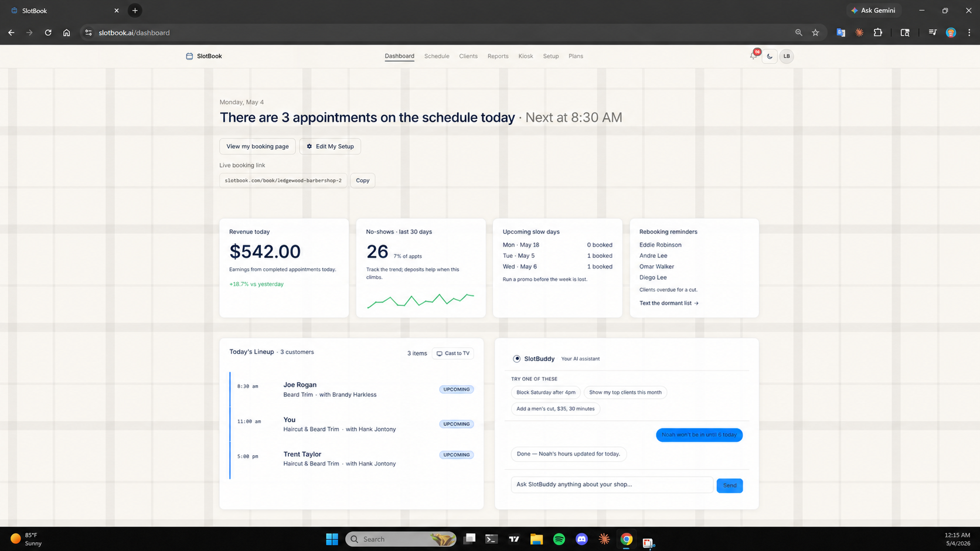Viewport: 980px width, 551px height.
Task: Open Joe Rogan 8:30 am appointment
Action: tap(352, 389)
